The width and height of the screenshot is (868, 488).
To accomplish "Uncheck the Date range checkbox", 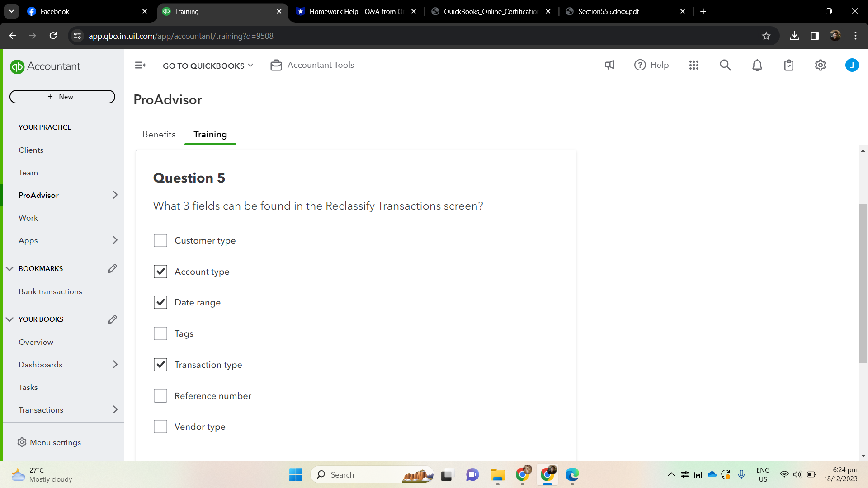I will tap(160, 302).
